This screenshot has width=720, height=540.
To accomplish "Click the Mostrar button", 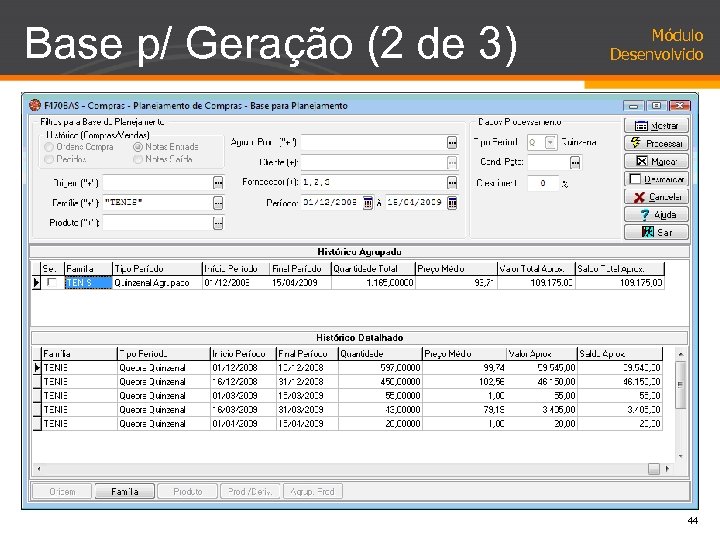I will (656, 125).
